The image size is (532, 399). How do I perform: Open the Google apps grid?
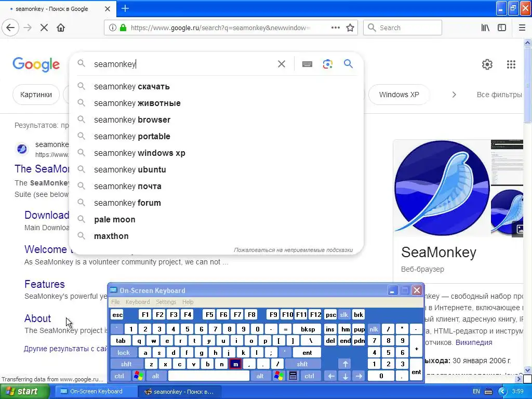pos(511,64)
